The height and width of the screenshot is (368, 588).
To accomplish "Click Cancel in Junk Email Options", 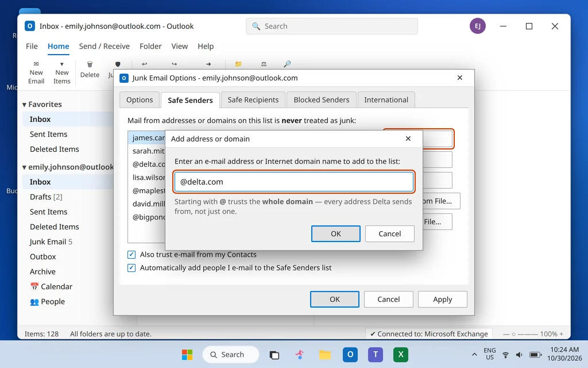I will click(389, 299).
